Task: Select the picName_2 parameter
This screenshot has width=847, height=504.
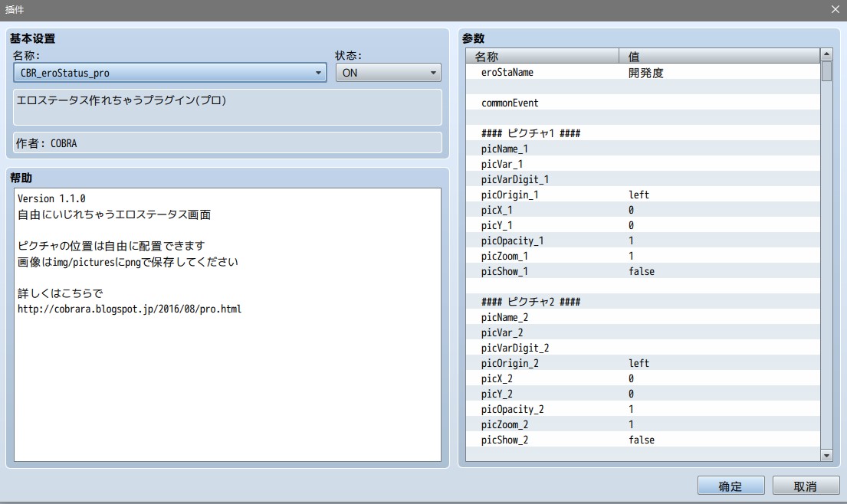Action: [643, 317]
